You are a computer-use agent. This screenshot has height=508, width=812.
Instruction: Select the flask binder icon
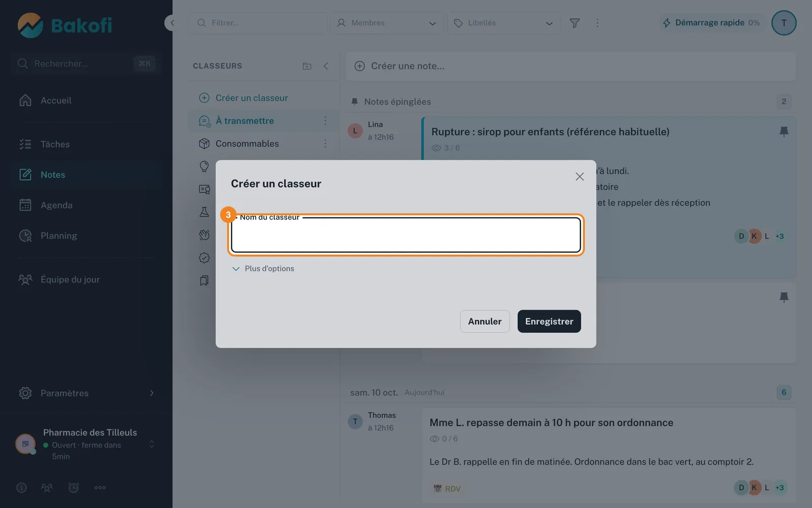pyautogui.click(x=204, y=212)
